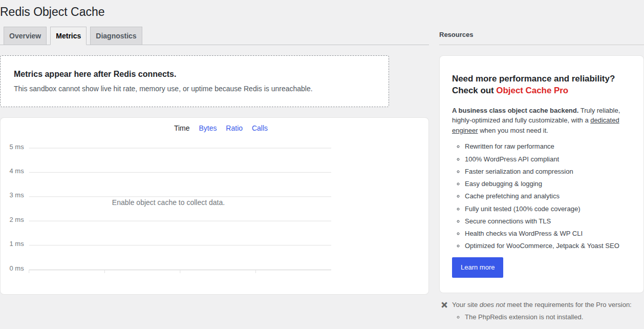This screenshot has height=329, width=644.
Task: Open the Object Cache Pro link
Action: (x=532, y=90)
